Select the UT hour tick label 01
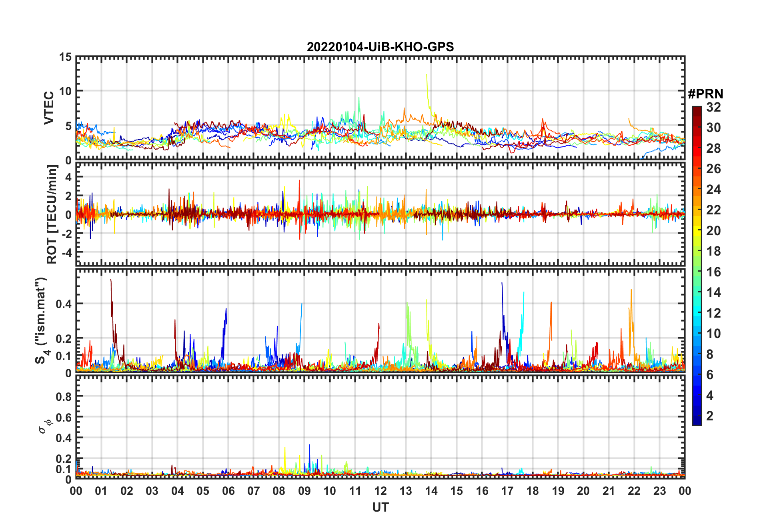 pyautogui.click(x=102, y=491)
